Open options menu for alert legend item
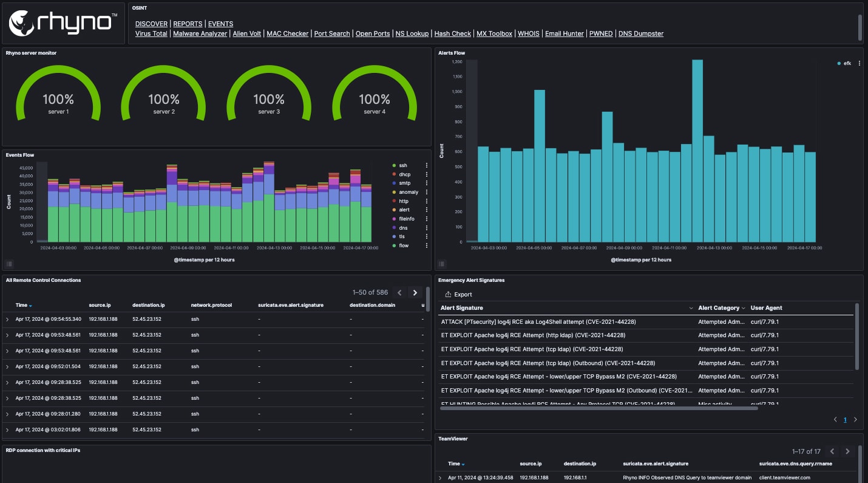 pyautogui.click(x=426, y=210)
